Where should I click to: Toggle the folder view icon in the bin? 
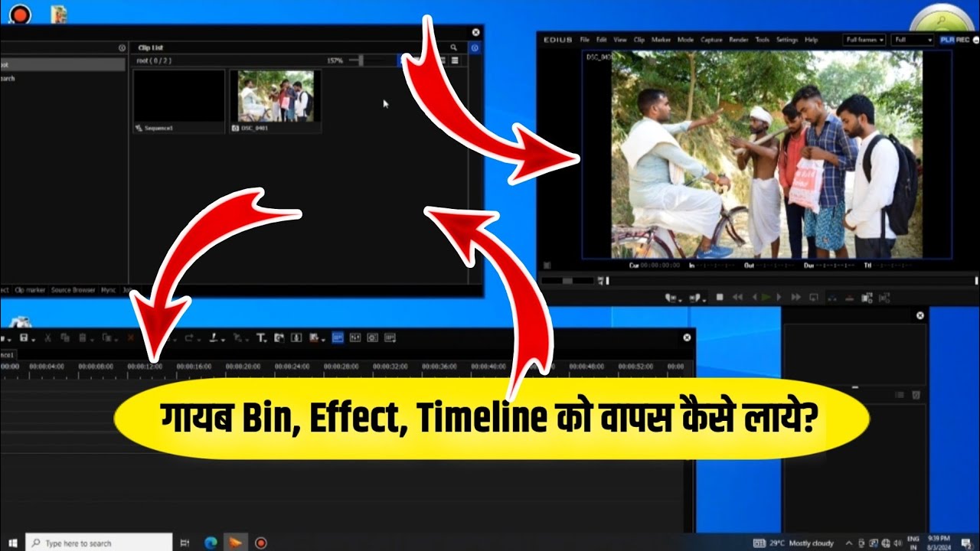click(x=475, y=47)
